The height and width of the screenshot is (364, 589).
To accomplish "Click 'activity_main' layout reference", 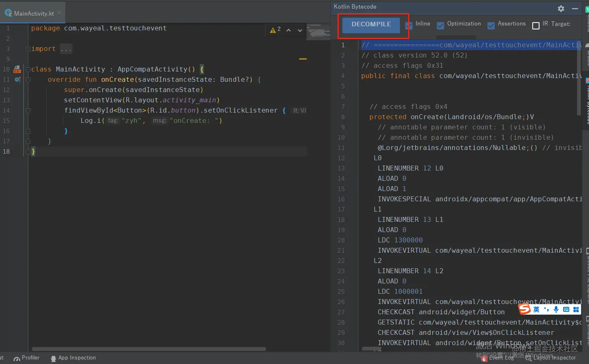I will tap(189, 100).
